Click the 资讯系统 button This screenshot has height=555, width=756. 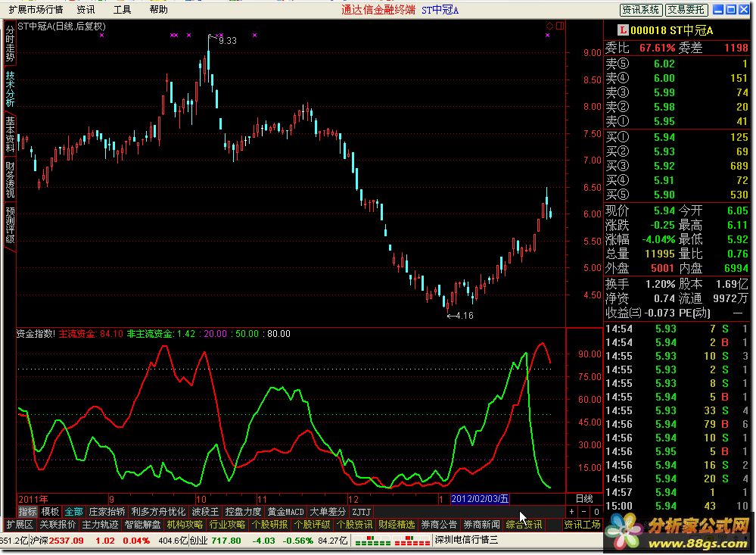(641, 10)
